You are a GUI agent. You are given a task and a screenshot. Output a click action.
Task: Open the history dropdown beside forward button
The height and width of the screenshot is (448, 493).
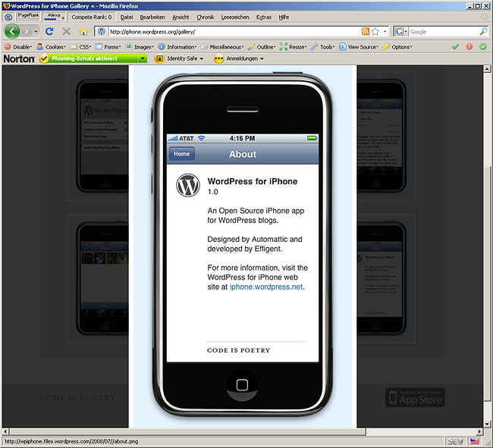(36, 31)
